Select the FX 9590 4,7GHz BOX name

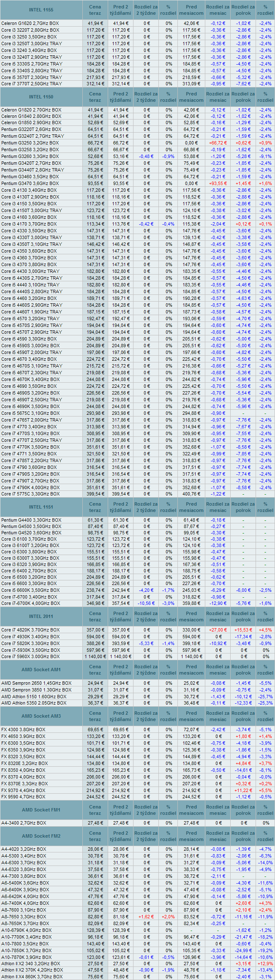[x=23, y=797]
